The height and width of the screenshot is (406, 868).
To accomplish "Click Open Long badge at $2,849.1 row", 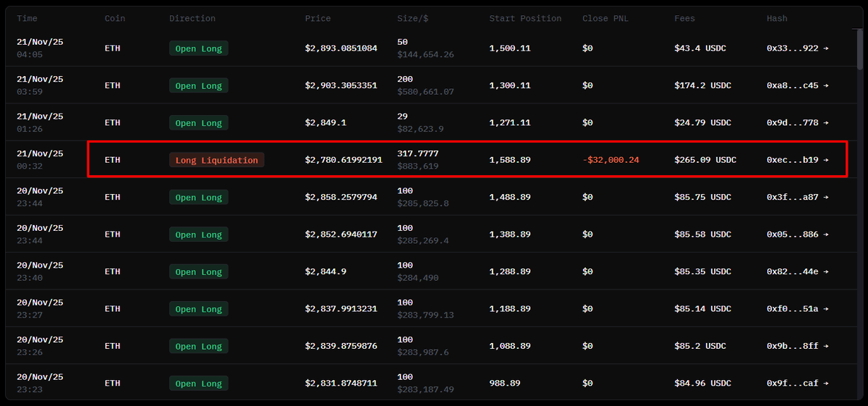I will coord(199,123).
